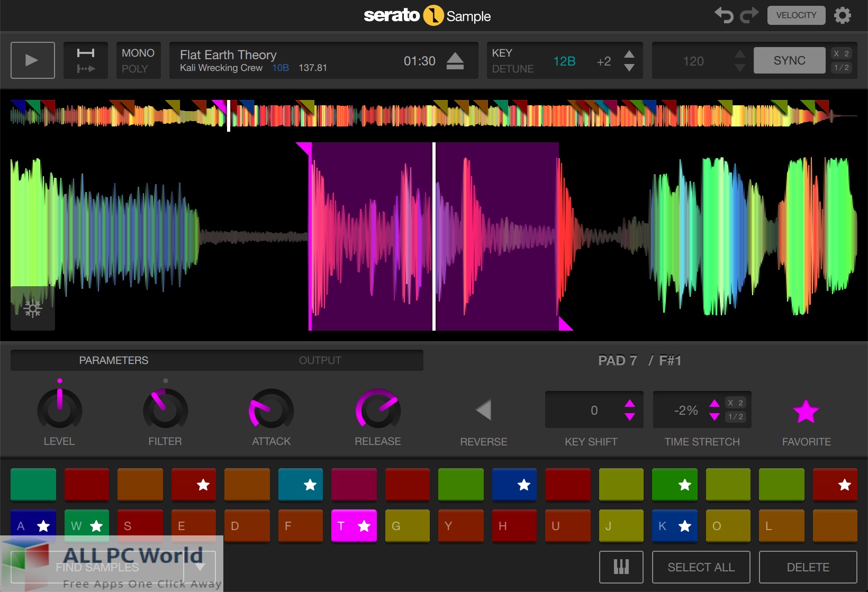Toggle Favorite star for Pad 7

click(806, 412)
